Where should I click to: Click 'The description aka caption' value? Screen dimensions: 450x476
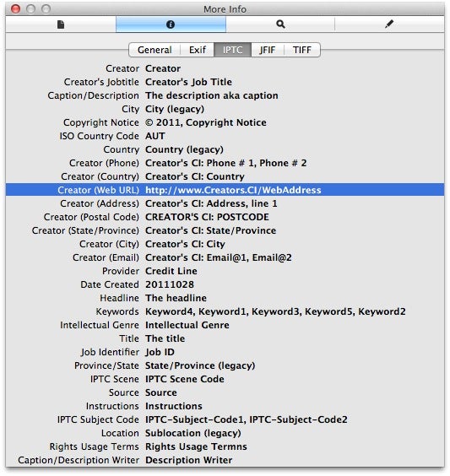point(211,95)
